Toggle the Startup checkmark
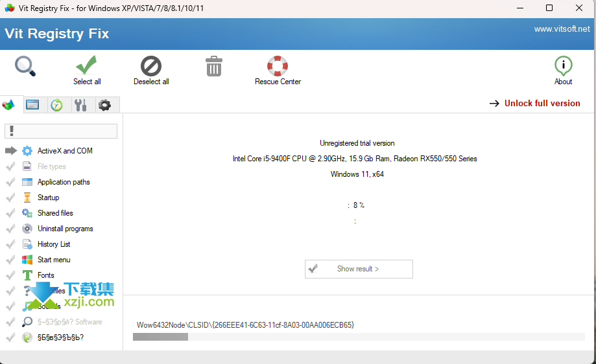Image resolution: width=596 pixels, height=364 pixels. click(x=10, y=198)
